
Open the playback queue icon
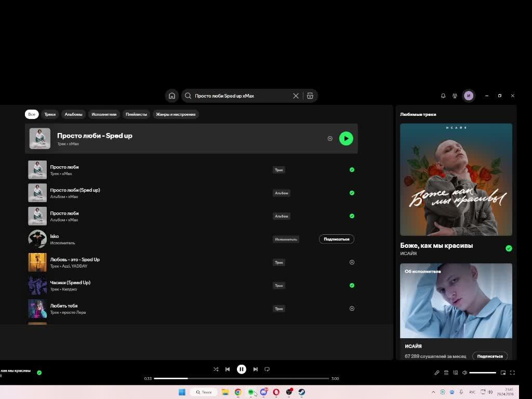point(446,373)
